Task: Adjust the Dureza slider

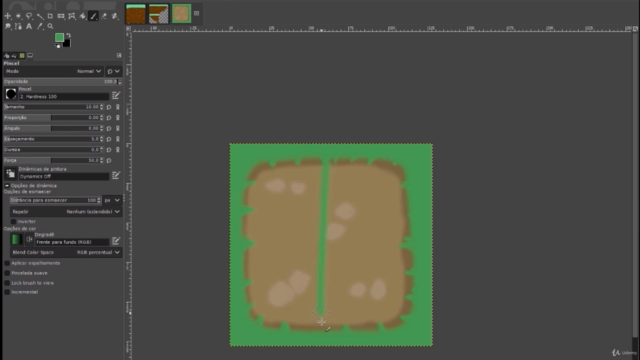Action: pos(54,150)
